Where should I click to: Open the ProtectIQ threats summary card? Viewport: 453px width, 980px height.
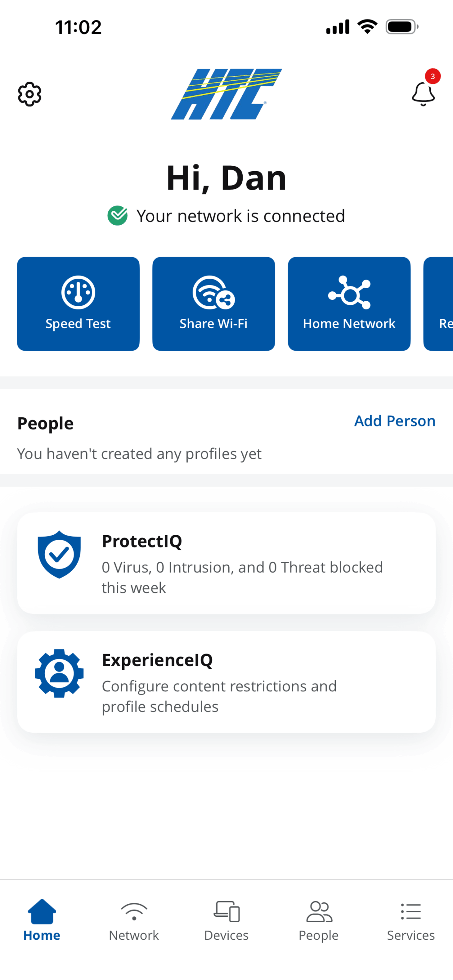[x=226, y=563]
